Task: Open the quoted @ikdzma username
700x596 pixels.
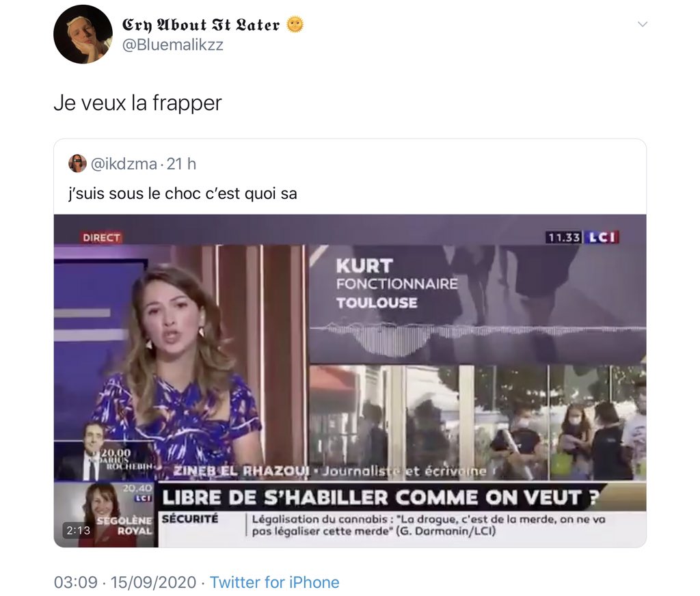Action: coord(124,164)
